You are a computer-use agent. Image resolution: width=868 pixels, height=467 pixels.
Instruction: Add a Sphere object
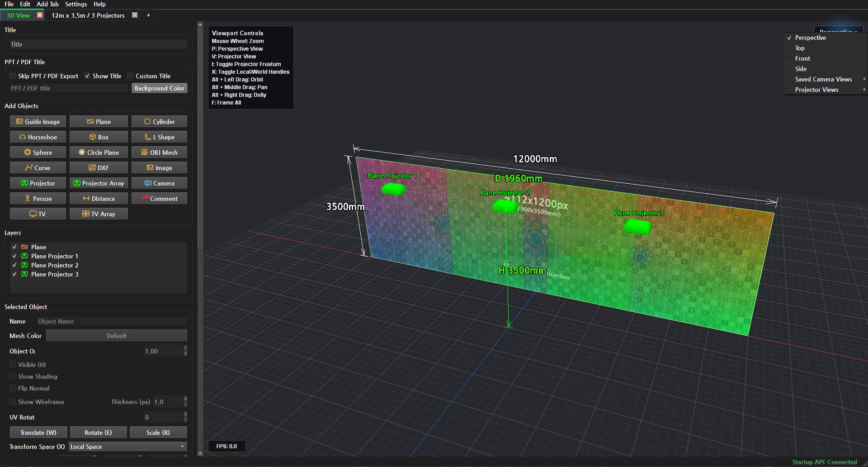coord(38,152)
